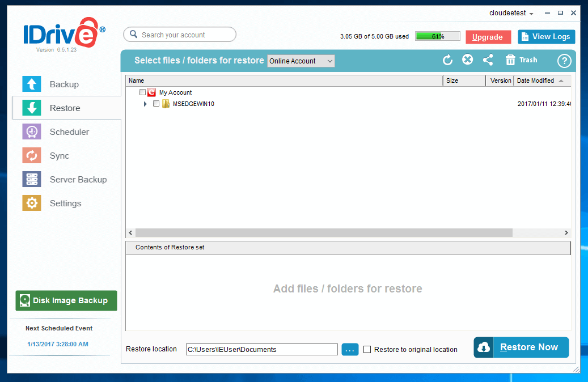Screen dimensions: 588x382
Task: Open help via the question mark icon
Action: tap(564, 61)
